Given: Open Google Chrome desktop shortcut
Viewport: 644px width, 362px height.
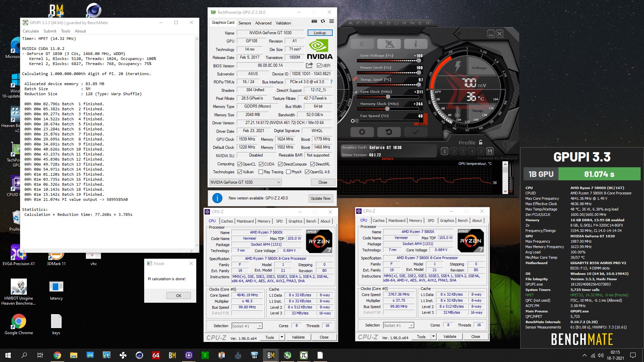Looking at the screenshot, I should pos(19,324).
